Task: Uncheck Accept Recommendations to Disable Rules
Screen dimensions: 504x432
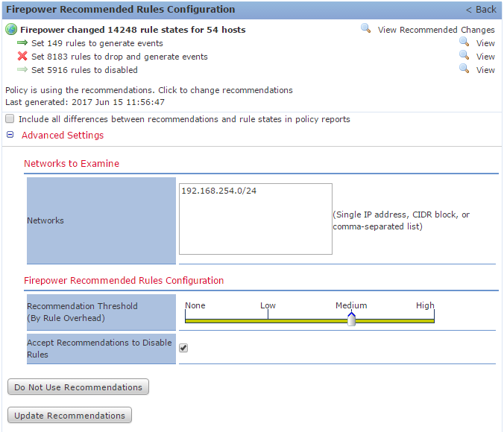Action: pos(183,348)
